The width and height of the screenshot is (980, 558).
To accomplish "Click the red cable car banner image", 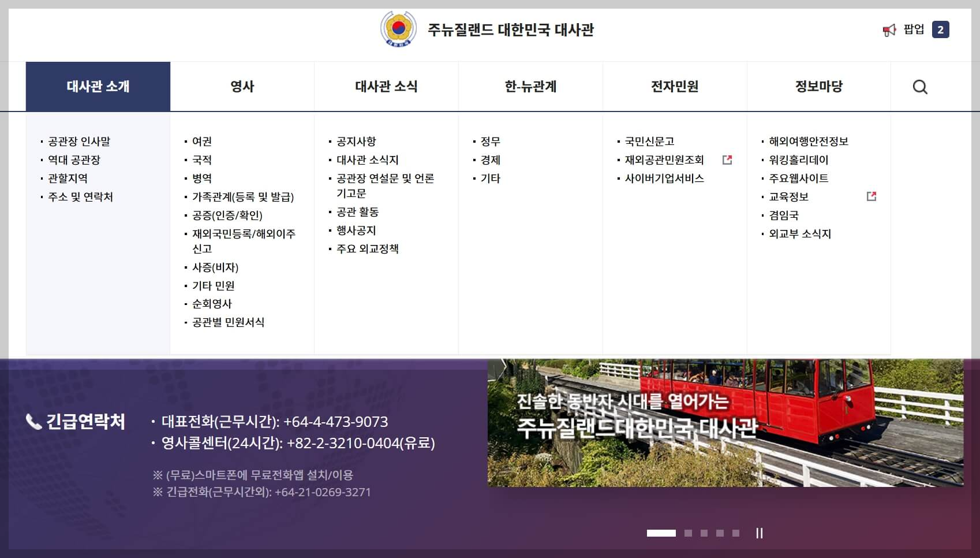I will (725, 423).
